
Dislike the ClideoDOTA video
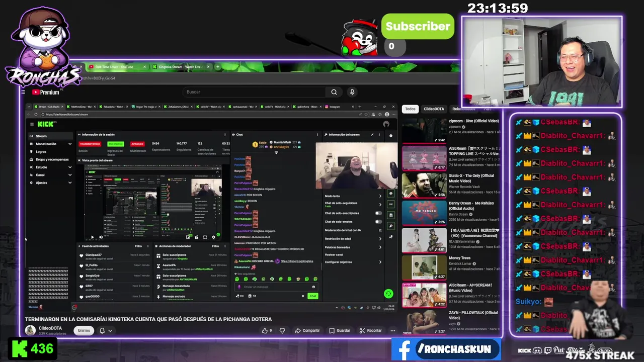click(x=282, y=330)
